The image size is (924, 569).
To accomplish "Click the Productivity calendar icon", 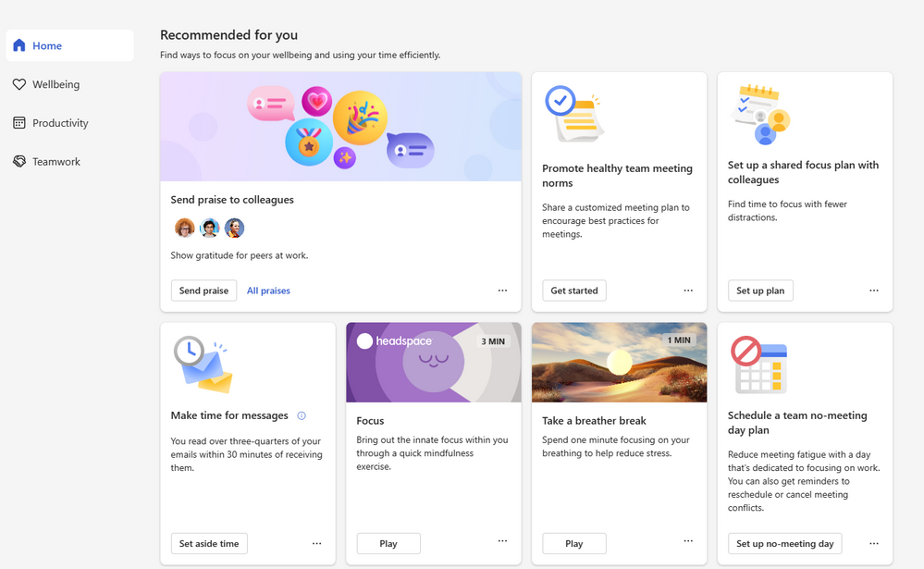I will (x=18, y=123).
